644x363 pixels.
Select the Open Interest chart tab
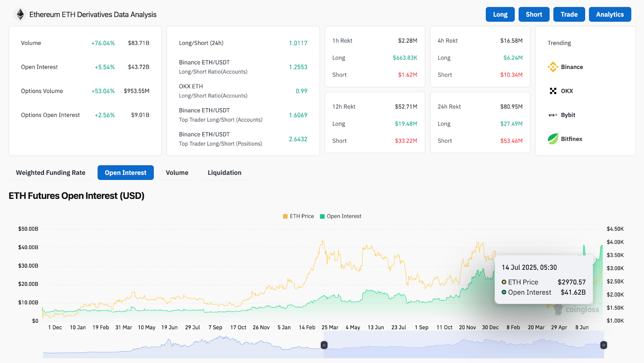click(x=126, y=173)
